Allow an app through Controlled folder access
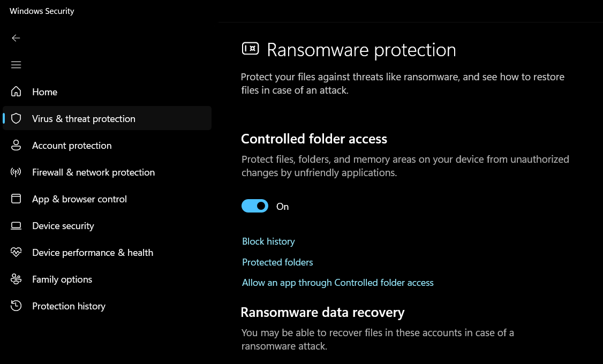This screenshot has width=603, height=364. pyautogui.click(x=338, y=282)
